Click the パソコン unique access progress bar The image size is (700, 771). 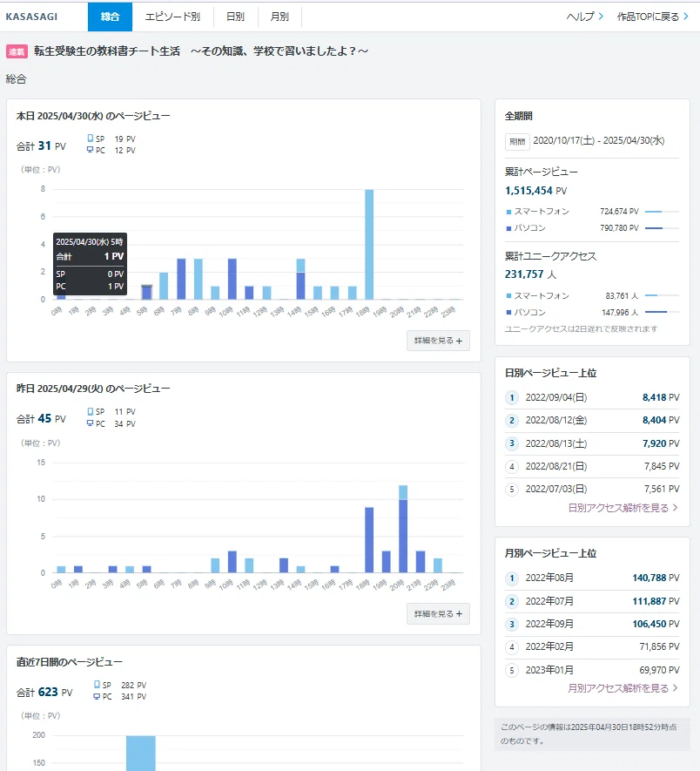662,312
